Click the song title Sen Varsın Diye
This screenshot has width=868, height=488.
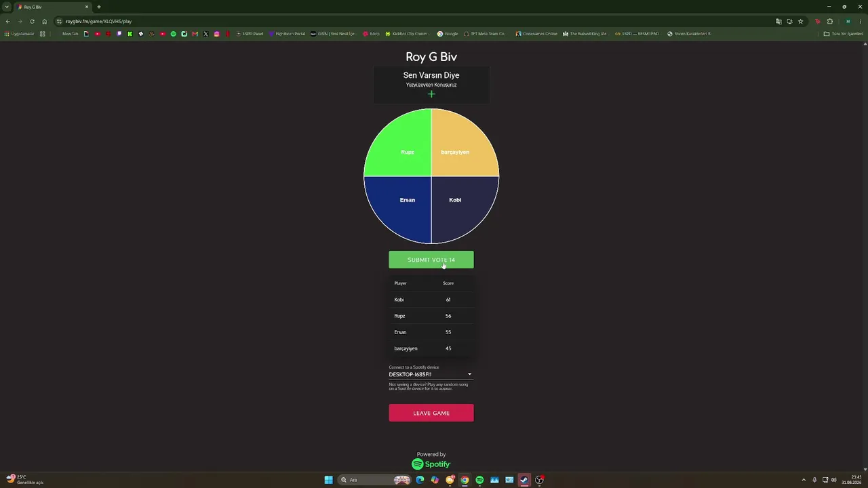(x=431, y=75)
